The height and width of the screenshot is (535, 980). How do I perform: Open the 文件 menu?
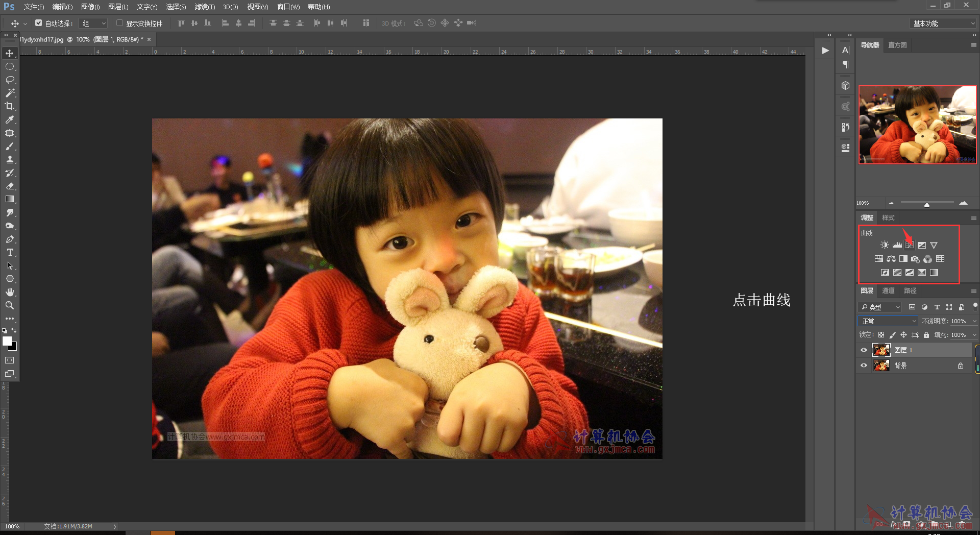34,7
